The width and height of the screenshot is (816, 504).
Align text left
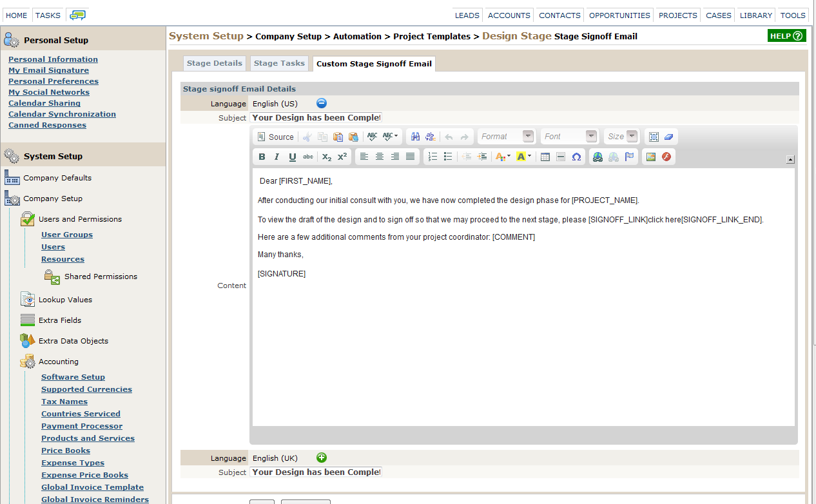coord(364,157)
